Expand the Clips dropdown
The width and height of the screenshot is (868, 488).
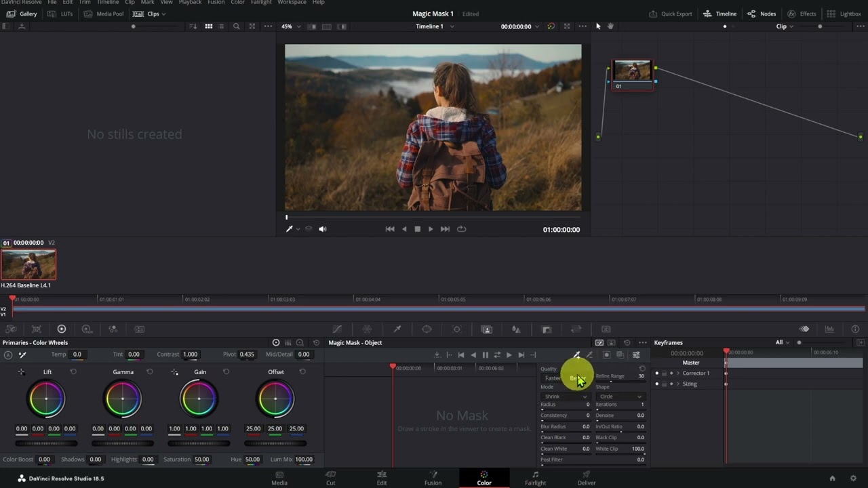(149, 14)
